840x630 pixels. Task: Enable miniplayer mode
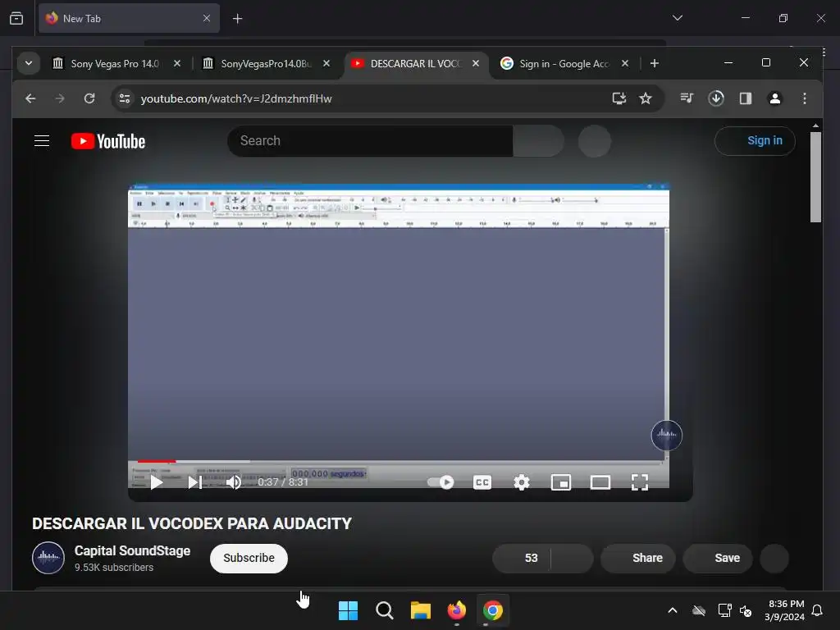(x=561, y=482)
